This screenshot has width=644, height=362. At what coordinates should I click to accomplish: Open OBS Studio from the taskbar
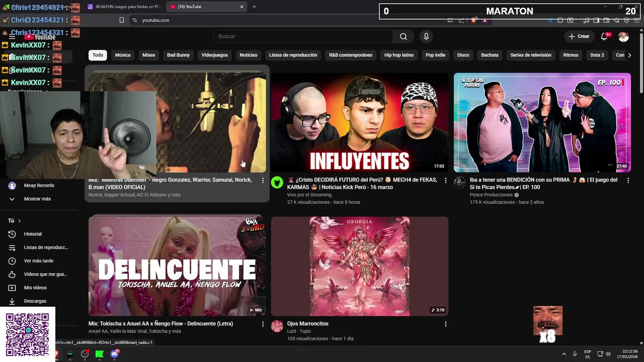point(85,354)
